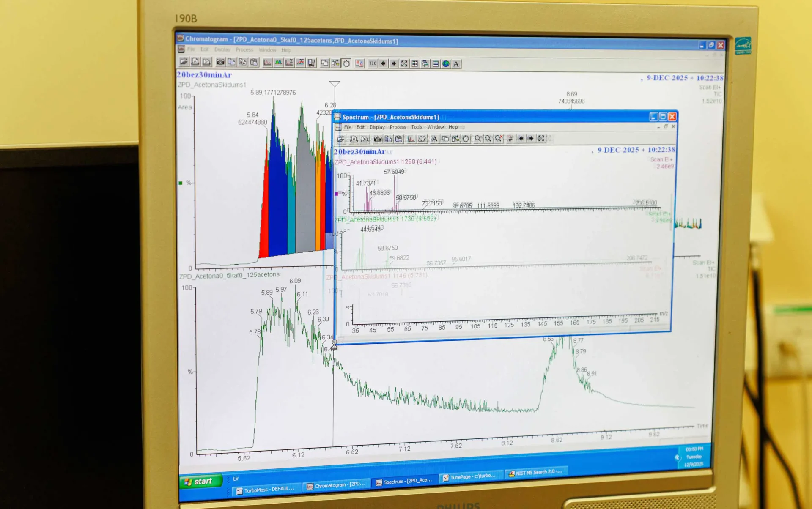812x509 pixels.
Task: Click the open file icon in Spectrum toolbar
Action: coord(340,139)
